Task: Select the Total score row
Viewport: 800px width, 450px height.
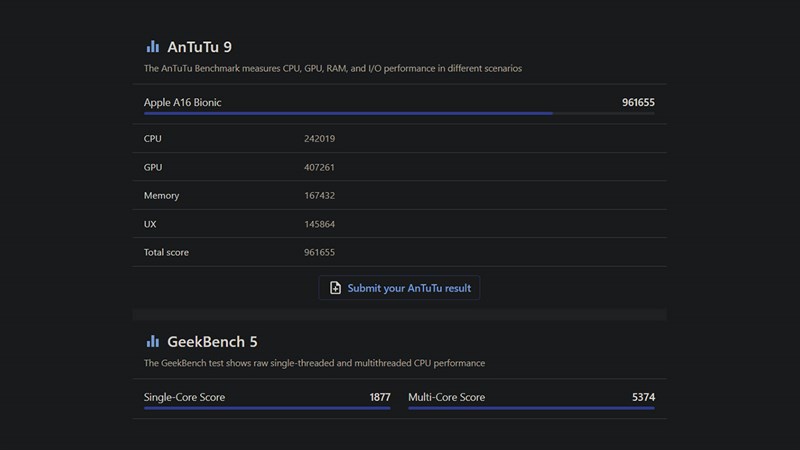Action: (x=399, y=252)
